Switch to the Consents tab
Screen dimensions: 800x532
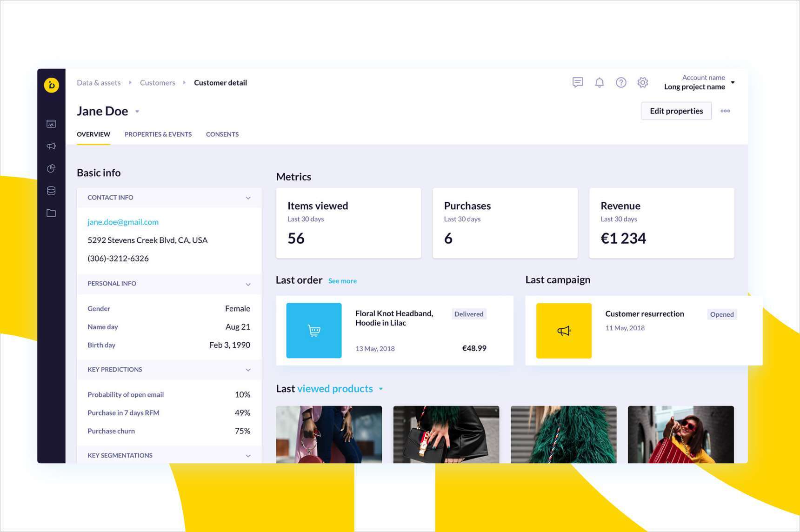pos(222,134)
